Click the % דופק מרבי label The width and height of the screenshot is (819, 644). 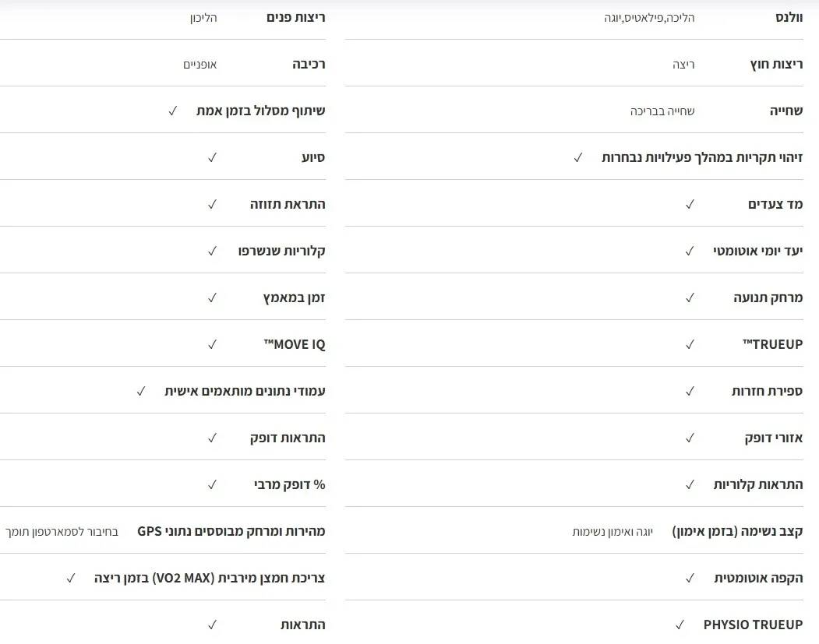pos(289,484)
